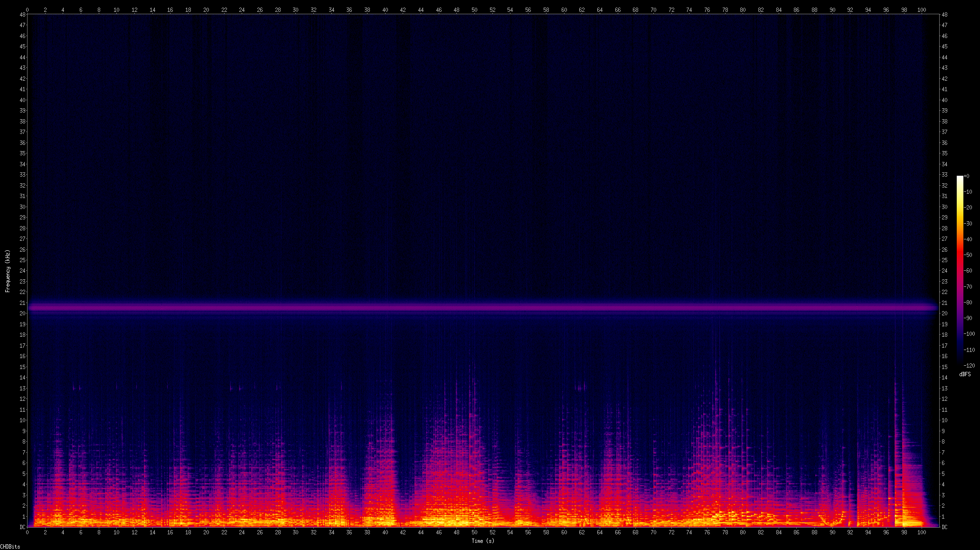Click the 0 second tick on bottom axis
The image size is (980, 550).
point(28,532)
